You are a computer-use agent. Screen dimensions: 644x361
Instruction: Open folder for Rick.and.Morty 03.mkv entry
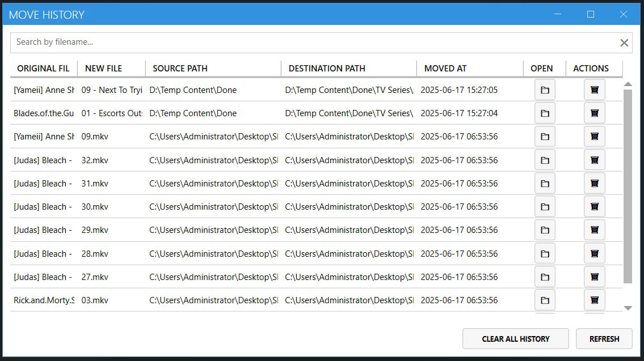coord(545,300)
